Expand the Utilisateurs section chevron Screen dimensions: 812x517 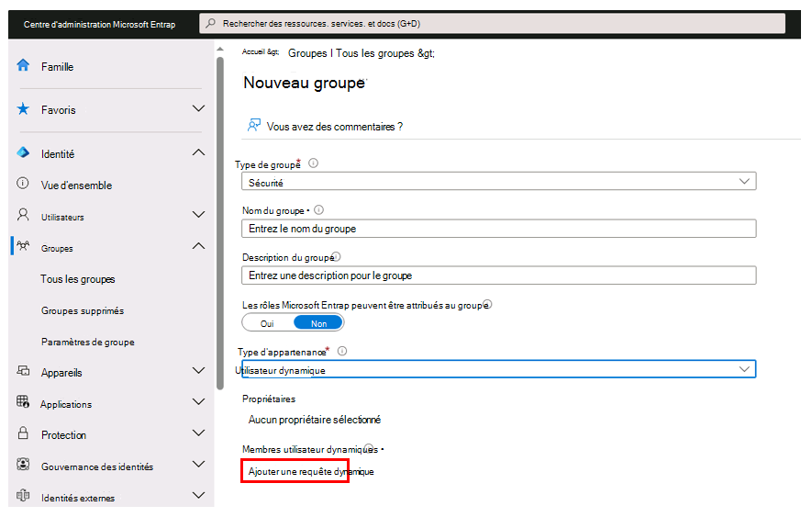coord(198,215)
